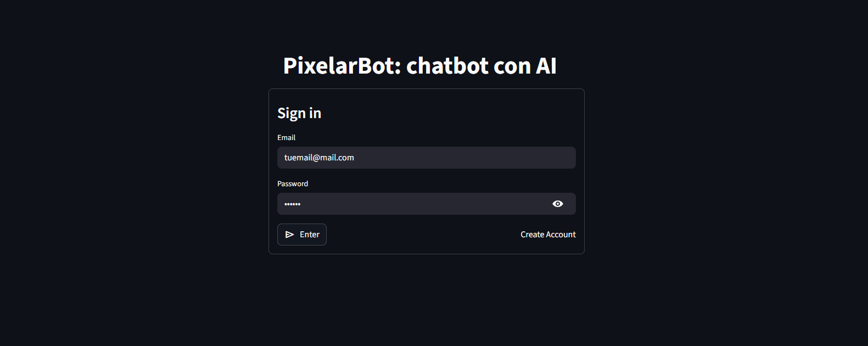Click the Email field label
Image resolution: width=868 pixels, height=346 pixels.
click(286, 138)
